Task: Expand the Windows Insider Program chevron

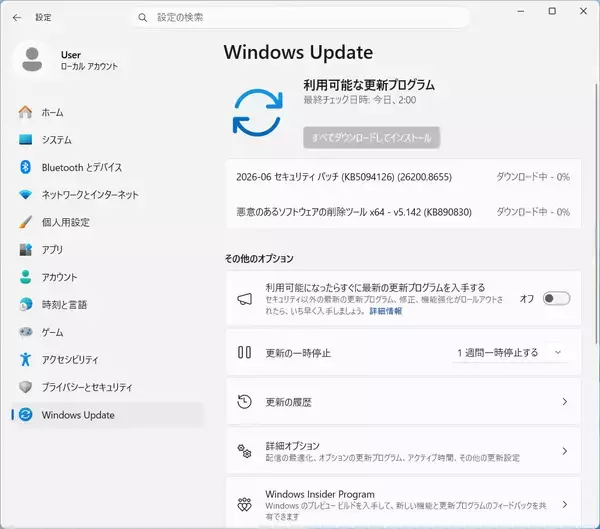Action: [565, 505]
